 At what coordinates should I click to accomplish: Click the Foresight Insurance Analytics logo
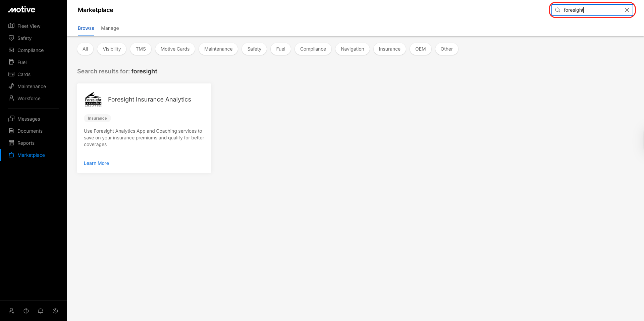[93, 100]
